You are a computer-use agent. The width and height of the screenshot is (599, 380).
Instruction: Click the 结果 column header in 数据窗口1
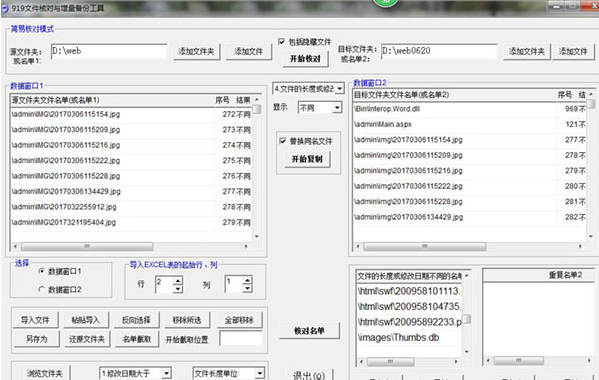243,100
